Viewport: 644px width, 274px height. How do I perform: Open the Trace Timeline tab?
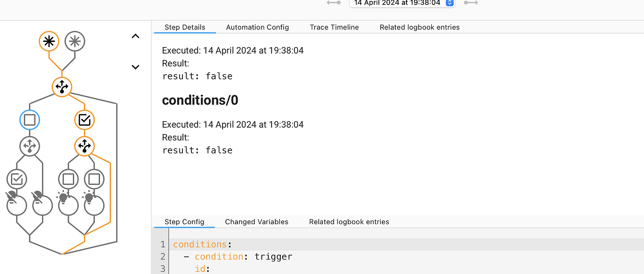(334, 27)
